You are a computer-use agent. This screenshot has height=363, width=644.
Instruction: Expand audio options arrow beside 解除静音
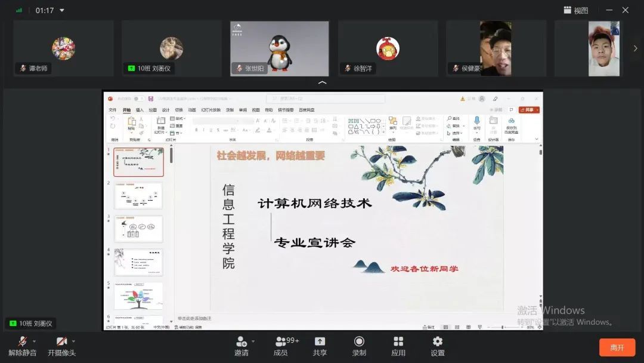pyautogui.click(x=34, y=342)
